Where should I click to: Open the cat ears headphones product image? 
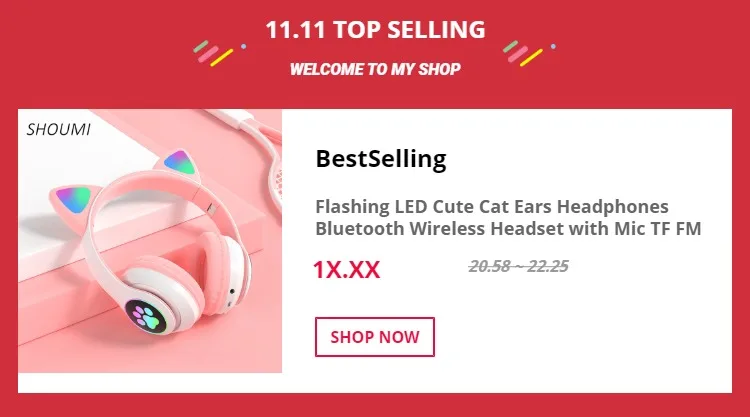pos(150,241)
